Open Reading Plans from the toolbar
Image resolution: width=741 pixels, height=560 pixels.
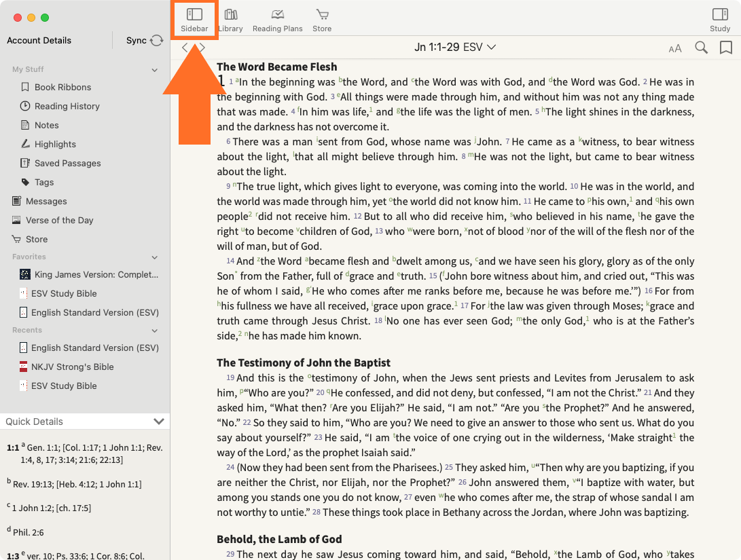point(277,20)
